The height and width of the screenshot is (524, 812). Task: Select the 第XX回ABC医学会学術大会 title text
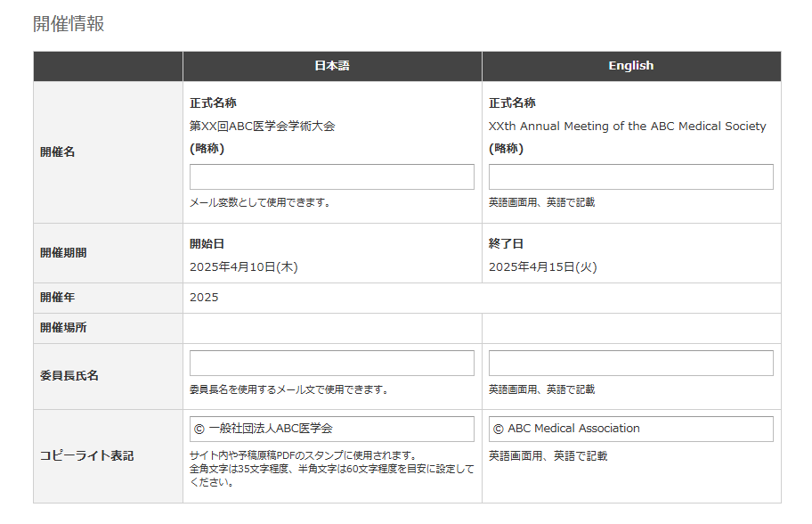point(264,127)
